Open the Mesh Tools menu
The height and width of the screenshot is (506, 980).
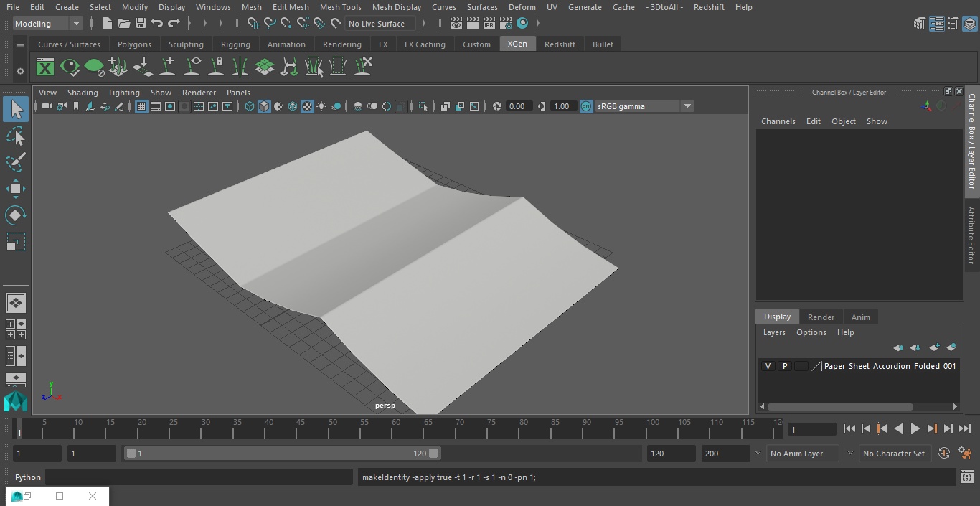pyautogui.click(x=341, y=7)
